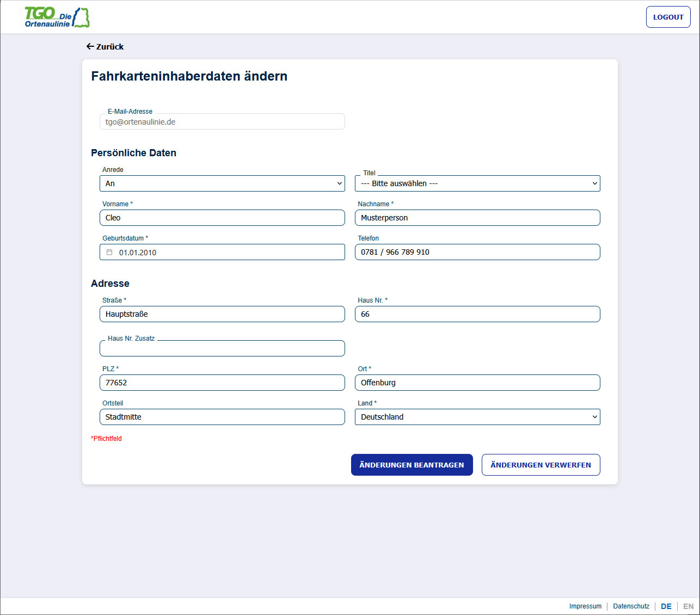
Task: Focus the Nachname input field
Action: (477, 218)
